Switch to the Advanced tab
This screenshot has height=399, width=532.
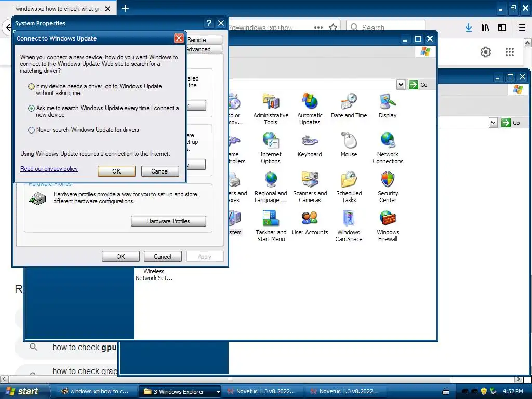(204, 49)
